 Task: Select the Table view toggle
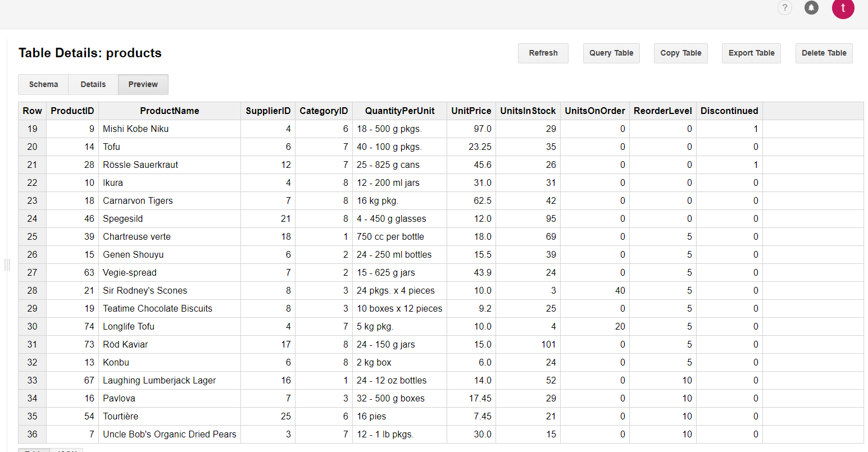[34, 450]
